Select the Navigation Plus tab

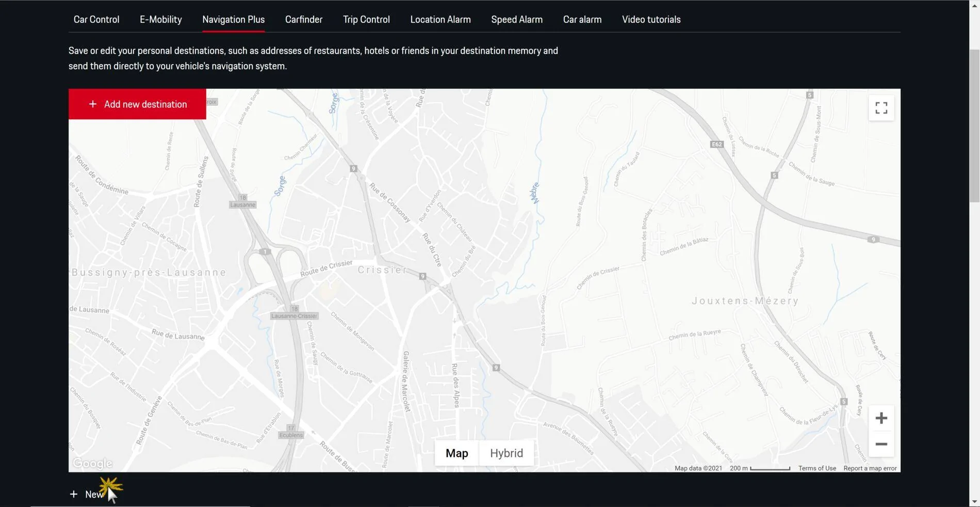(234, 20)
